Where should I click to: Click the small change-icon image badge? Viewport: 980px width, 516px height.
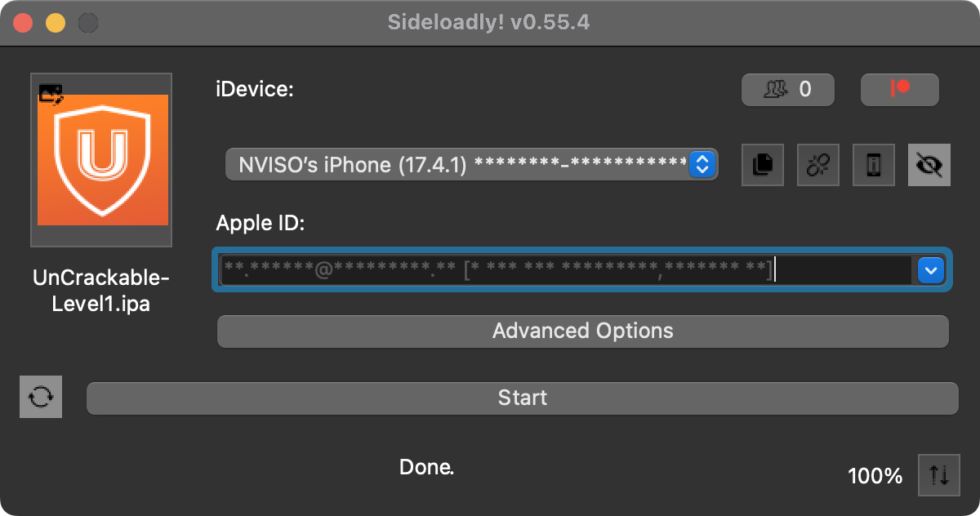51,94
